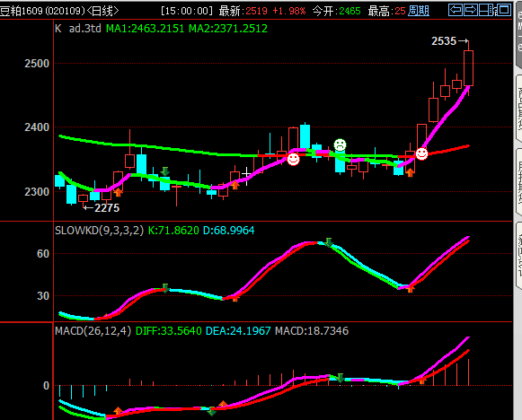522x420 pixels.
Task: Click orange up arrow at SLOWKD trough near 30 line
Action: pos(235,298)
